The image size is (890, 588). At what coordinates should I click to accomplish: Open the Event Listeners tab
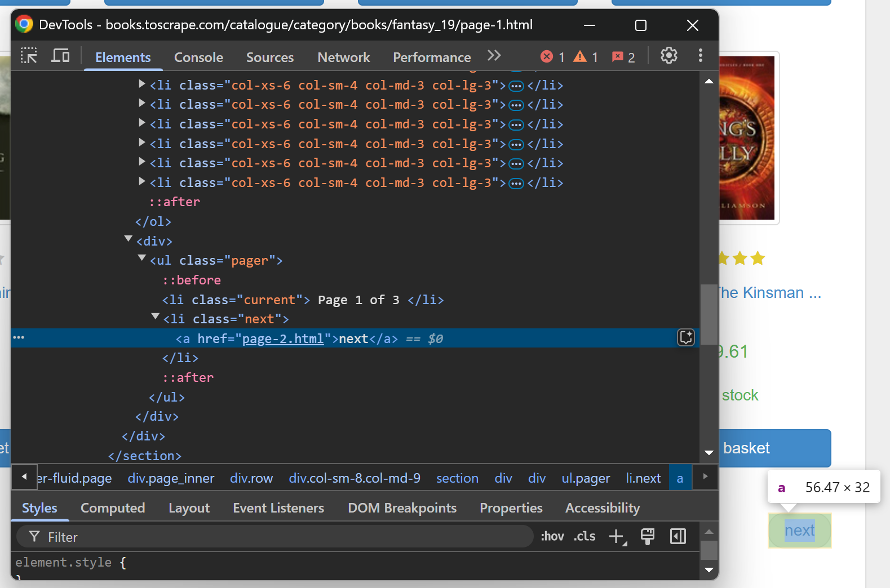pos(278,508)
